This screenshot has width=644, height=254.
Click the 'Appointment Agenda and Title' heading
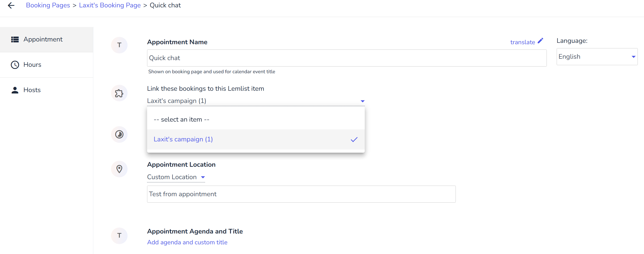pos(195,231)
